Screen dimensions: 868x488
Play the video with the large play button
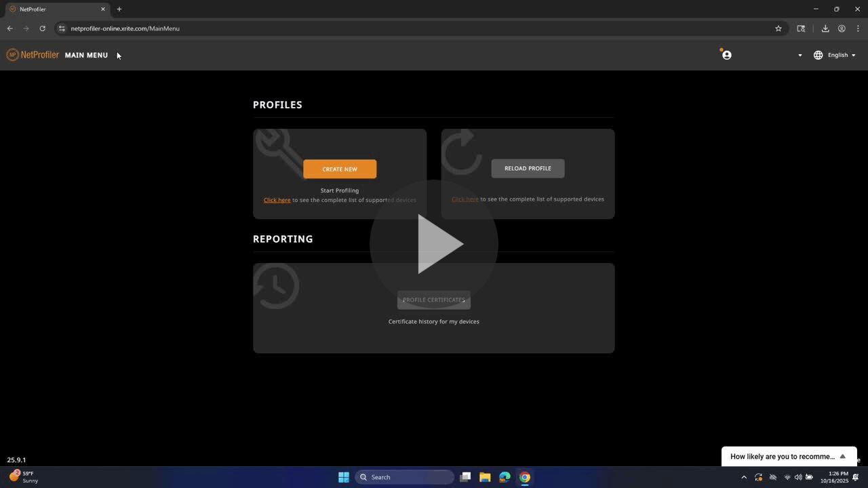click(x=434, y=244)
